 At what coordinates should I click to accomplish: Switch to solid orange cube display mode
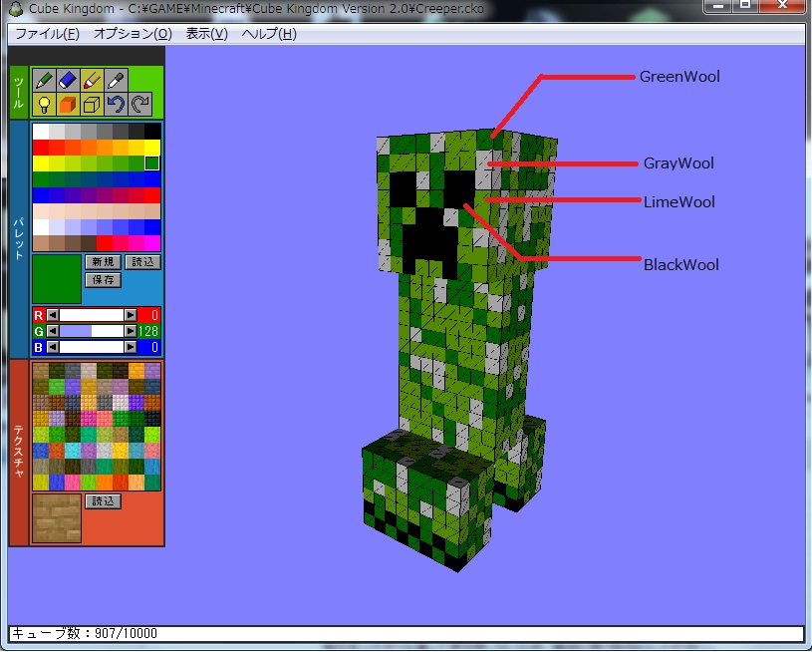pyautogui.click(x=68, y=105)
